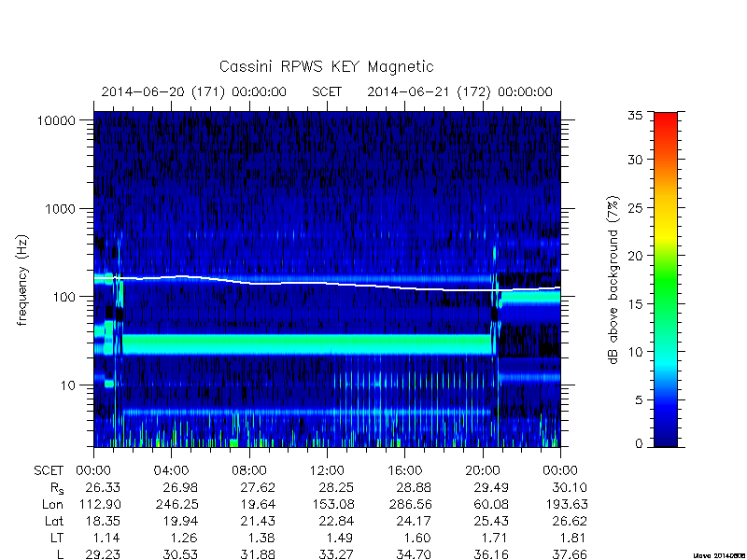Image resolution: width=747 pixels, height=560 pixels.
Task: Click the '15' colorbar tick label
Action: 635,304
